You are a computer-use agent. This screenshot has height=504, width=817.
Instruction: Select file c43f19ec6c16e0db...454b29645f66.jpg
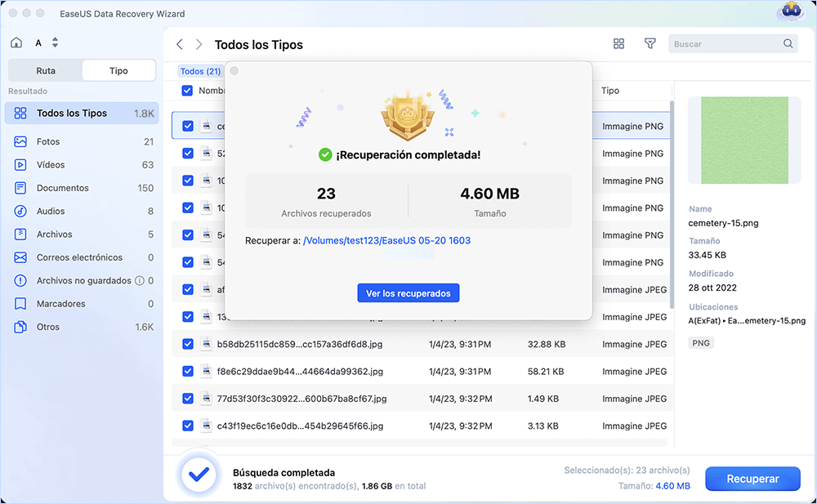(300, 426)
